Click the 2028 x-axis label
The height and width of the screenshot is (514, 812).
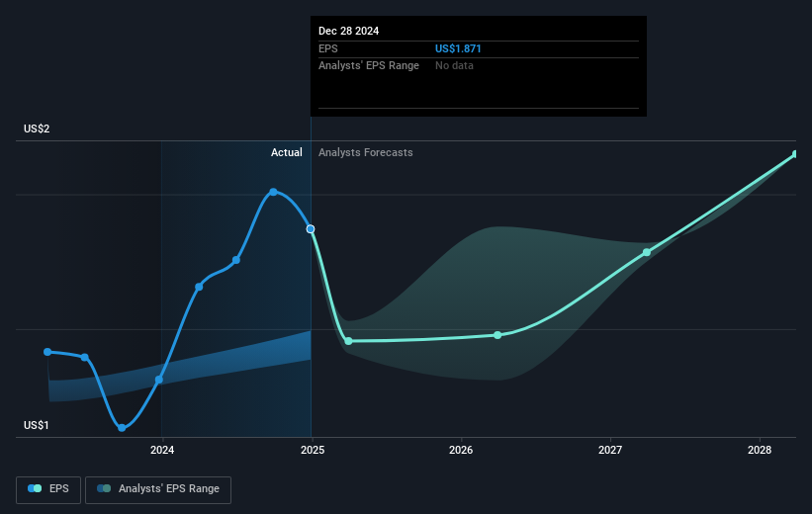[x=760, y=450]
